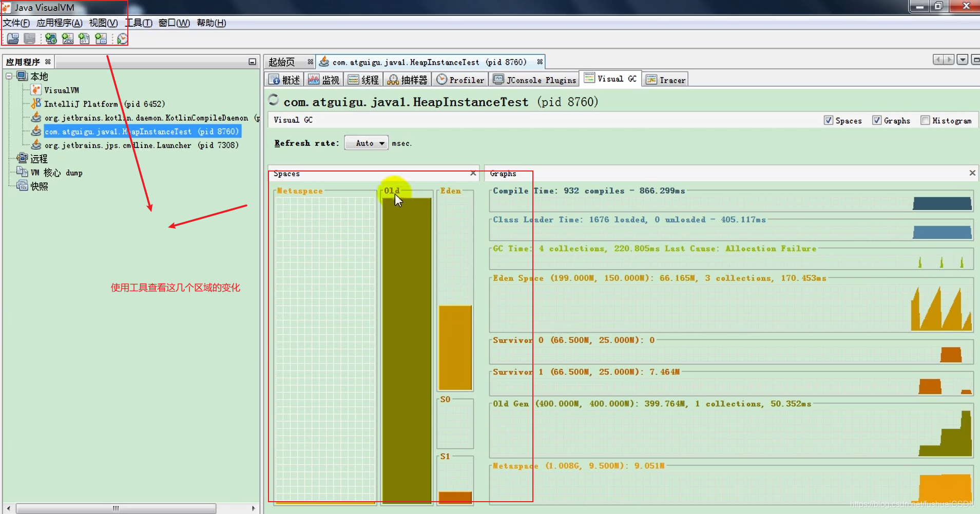Screen dimensions: 980x514
Task: Close the 应用程序 panel tab
Action: 48,62
